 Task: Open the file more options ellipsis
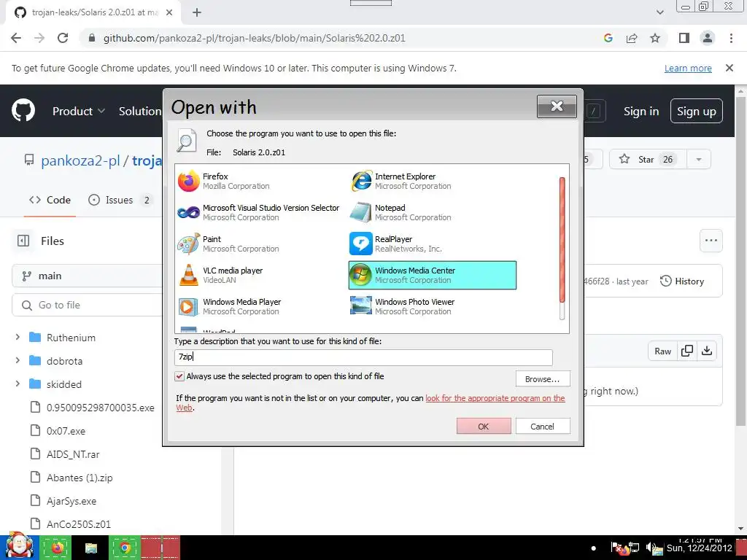(x=711, y=241)
